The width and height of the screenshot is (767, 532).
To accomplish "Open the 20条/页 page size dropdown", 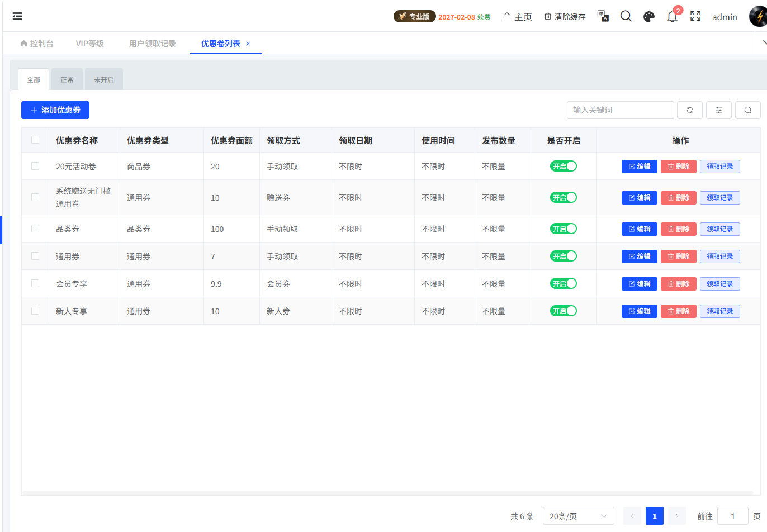I will pos(578,516).
